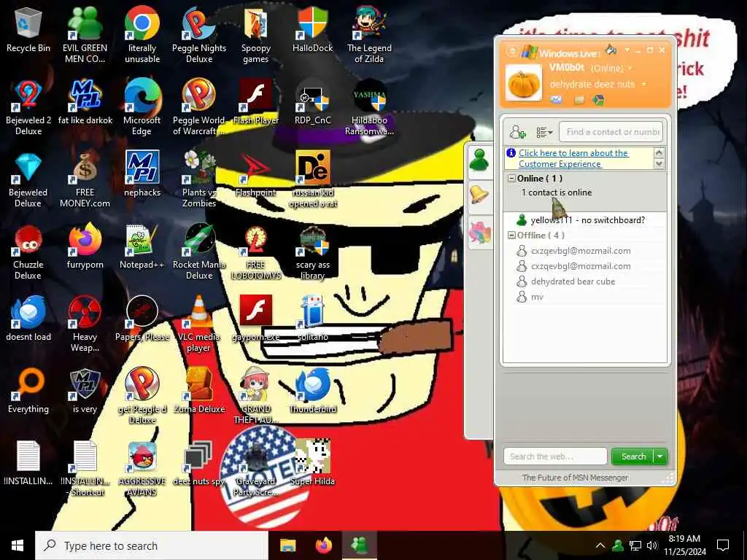Click the bell alerts tab in Messenger sidebar
The image size is (747, 560).
pos(479,195)
